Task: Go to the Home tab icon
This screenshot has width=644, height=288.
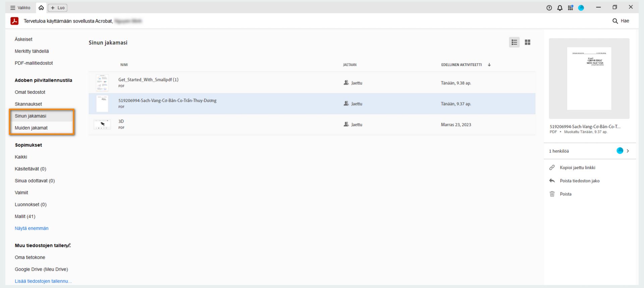Action: (41, 8)
